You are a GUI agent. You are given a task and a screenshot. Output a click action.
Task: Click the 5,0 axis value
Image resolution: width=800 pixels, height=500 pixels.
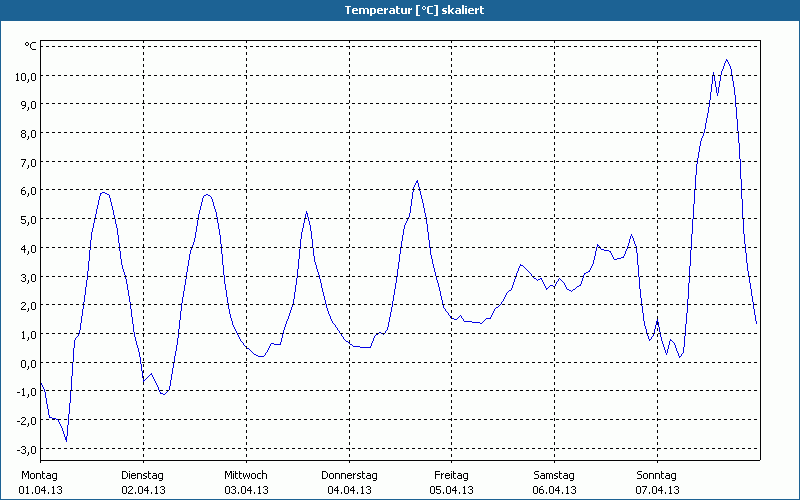[x=29, y=219]
